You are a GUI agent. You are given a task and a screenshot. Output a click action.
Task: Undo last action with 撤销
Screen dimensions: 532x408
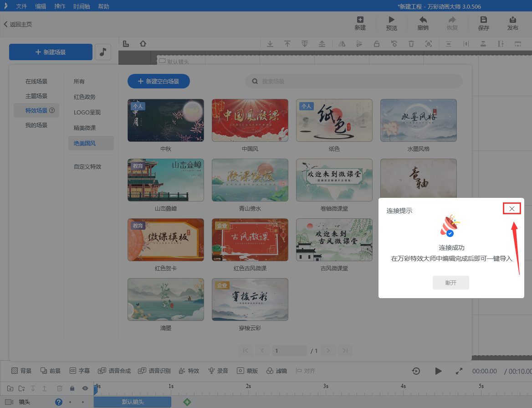click(x=423, y=23)
